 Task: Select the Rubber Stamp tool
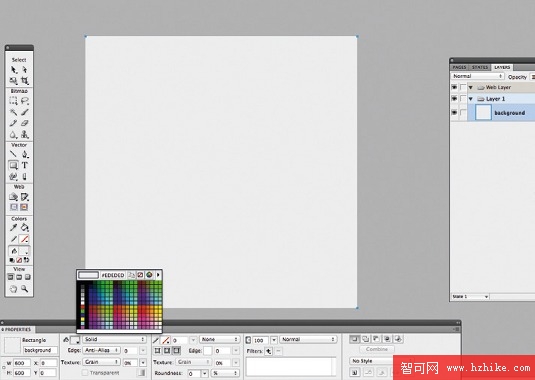click(x=25, y=134)
